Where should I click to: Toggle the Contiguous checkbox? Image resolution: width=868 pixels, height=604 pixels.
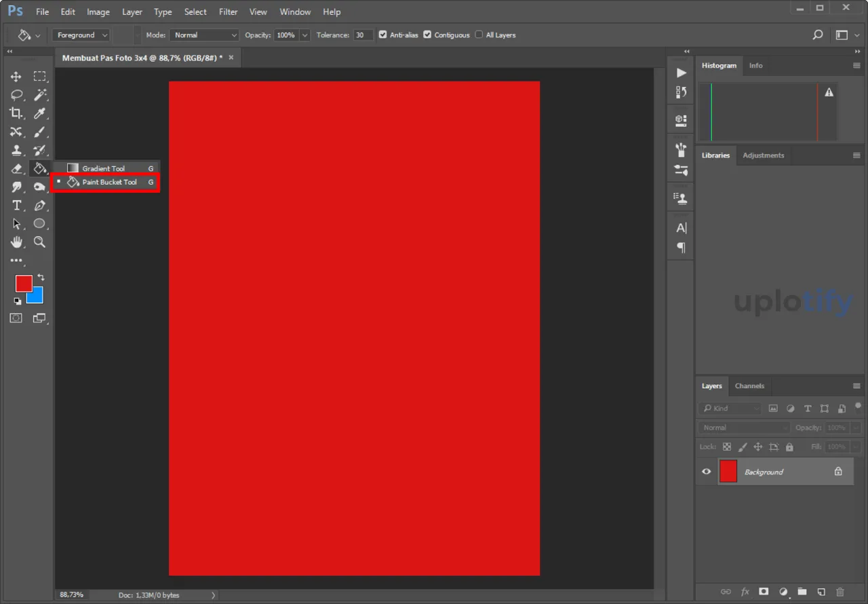[427, 35]
